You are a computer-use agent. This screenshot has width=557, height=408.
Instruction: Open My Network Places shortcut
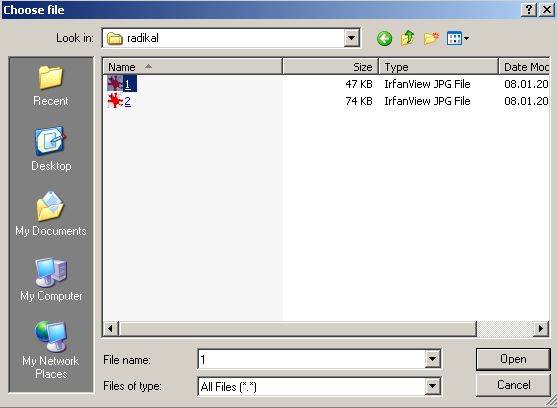51,350
